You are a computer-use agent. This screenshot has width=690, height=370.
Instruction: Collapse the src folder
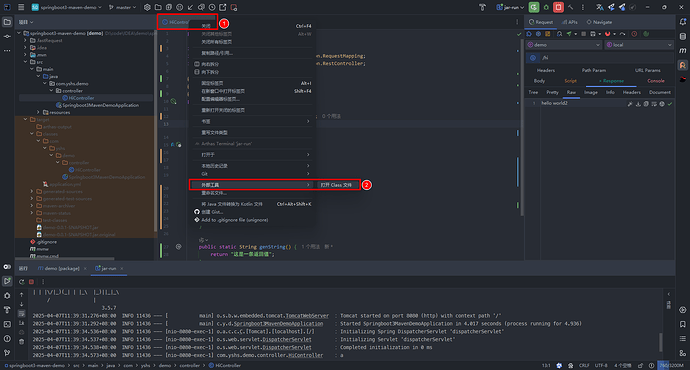pyautogui.click(x=25, y=62)
